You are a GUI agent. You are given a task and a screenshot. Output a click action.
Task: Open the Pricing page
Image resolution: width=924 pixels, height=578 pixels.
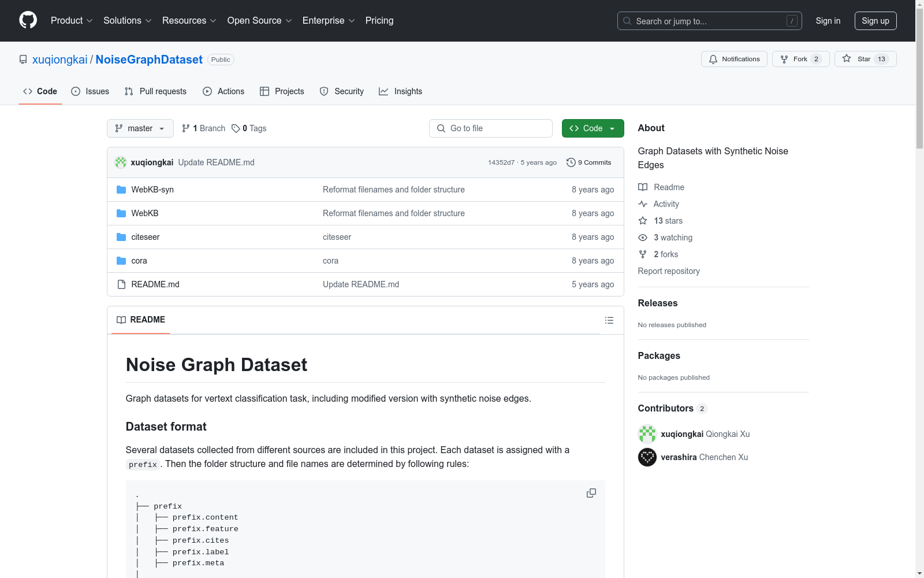pos(379,21)
